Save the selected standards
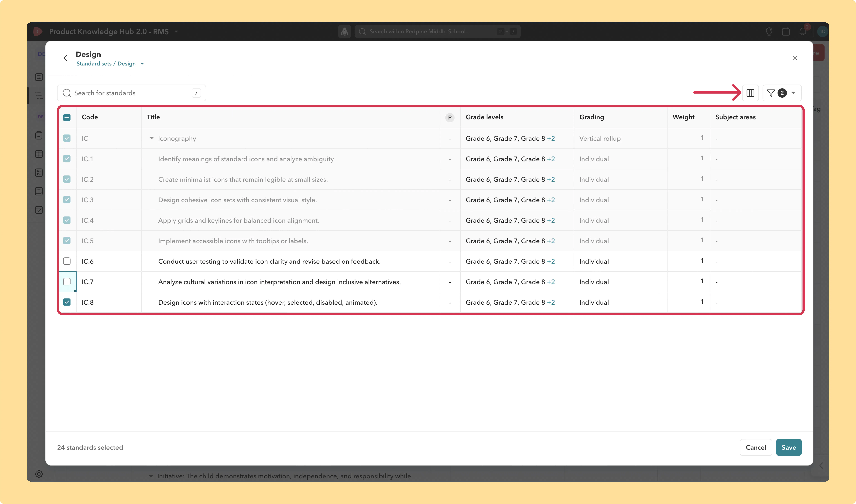This screenshot has width=856, height=504. pyautogui.click(x=789, y=447)
